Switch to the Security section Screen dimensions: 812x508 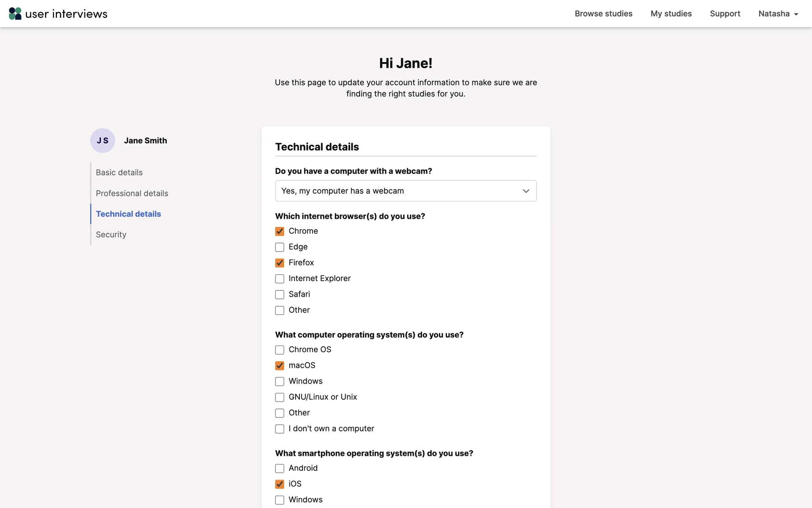(x=111, y=235)
